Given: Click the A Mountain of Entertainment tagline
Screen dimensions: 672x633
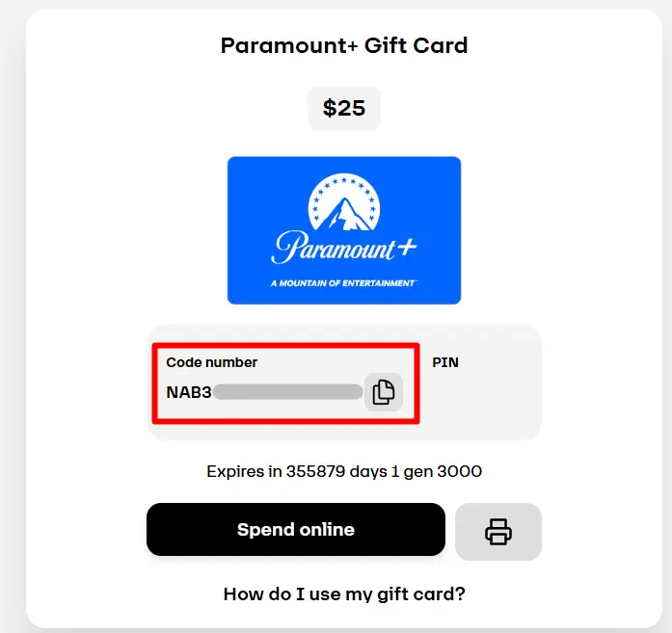Looking at the screenshot, I should click(x=344, y=283).
